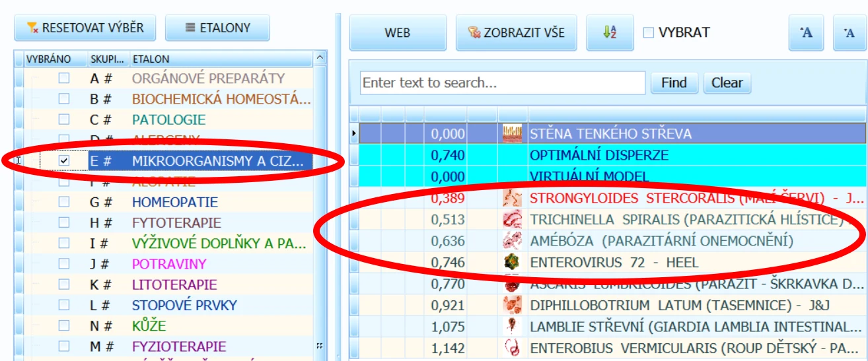Select AMÉBÓZA (PARAZITÁRNÍ ONEMOCNĚNÍ) entry text
The image size is (868, 361).
(x=661, y=241)
